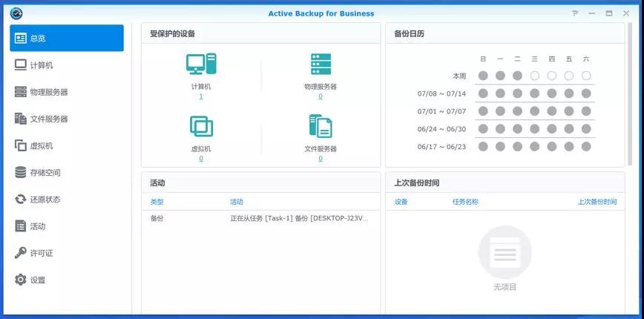Click the computer count link "1"

(x=201, y=96)
